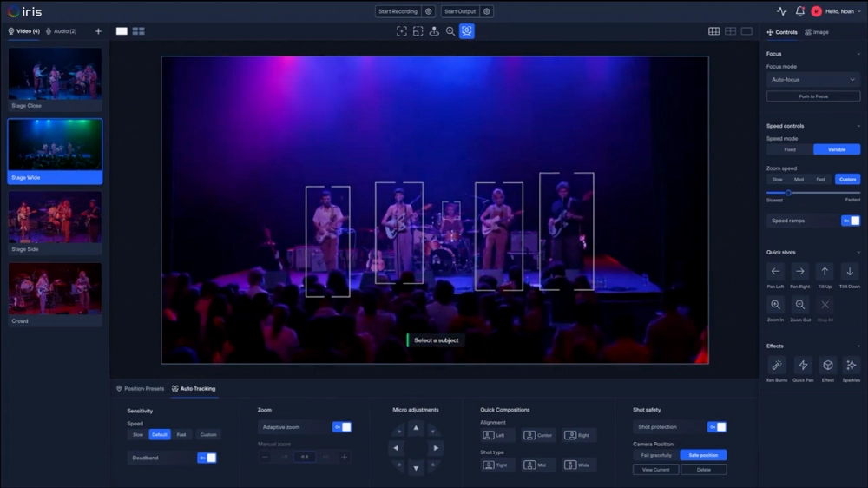Click the Tilt Up quick shot icon
The height and width of the screenshot is (488, 868).
pyautogui.click(x=825, y=272)
